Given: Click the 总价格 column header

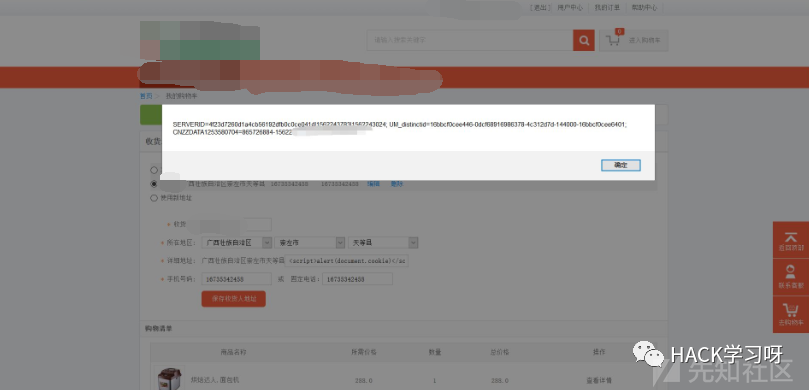Looking at the screenshot, I should [x=499, y=352].
